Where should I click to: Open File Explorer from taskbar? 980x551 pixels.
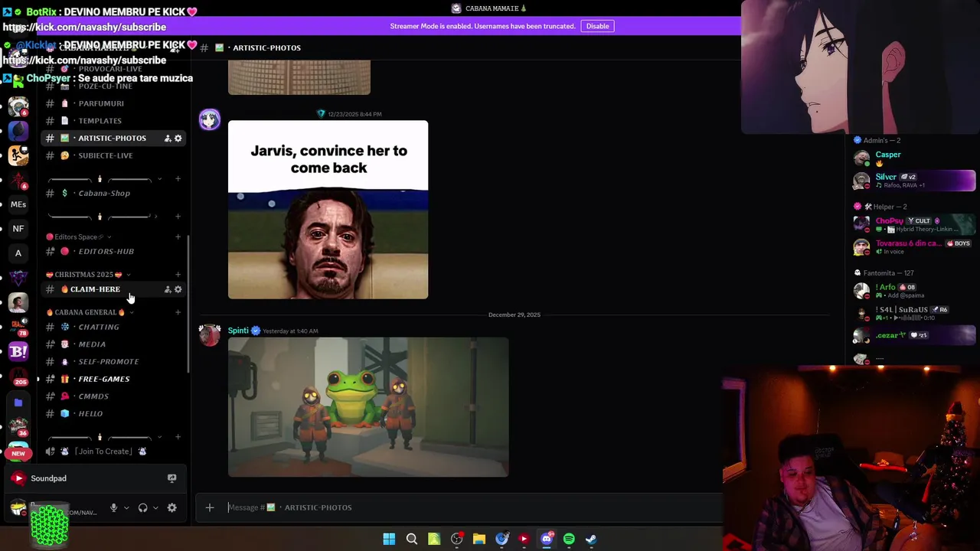pyautogui.click(x=479, y=539)
